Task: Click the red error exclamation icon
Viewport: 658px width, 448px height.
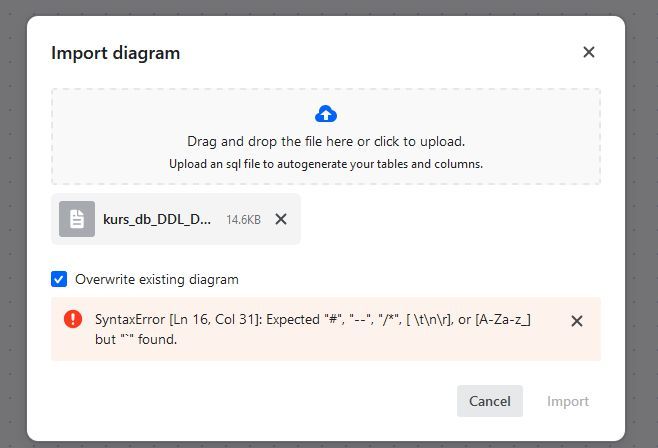Action: point(73,319)
